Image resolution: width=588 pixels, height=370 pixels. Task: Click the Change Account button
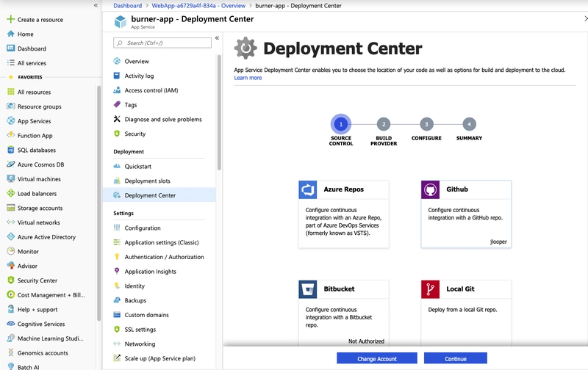coord(377,358)
